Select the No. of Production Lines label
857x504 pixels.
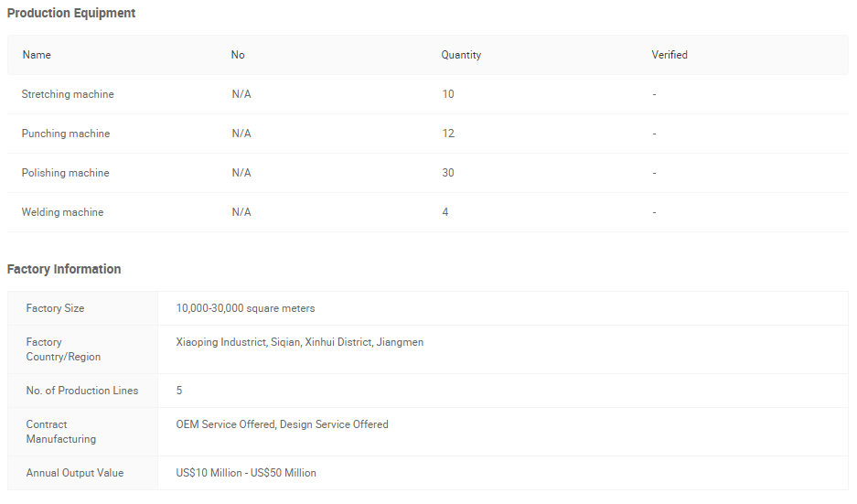[82, 391]
